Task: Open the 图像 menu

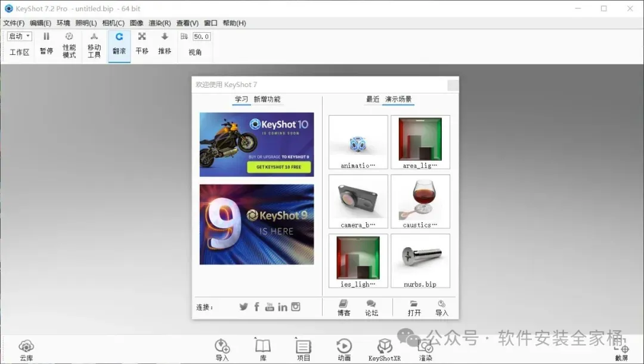Action: (x=137, y=23)
